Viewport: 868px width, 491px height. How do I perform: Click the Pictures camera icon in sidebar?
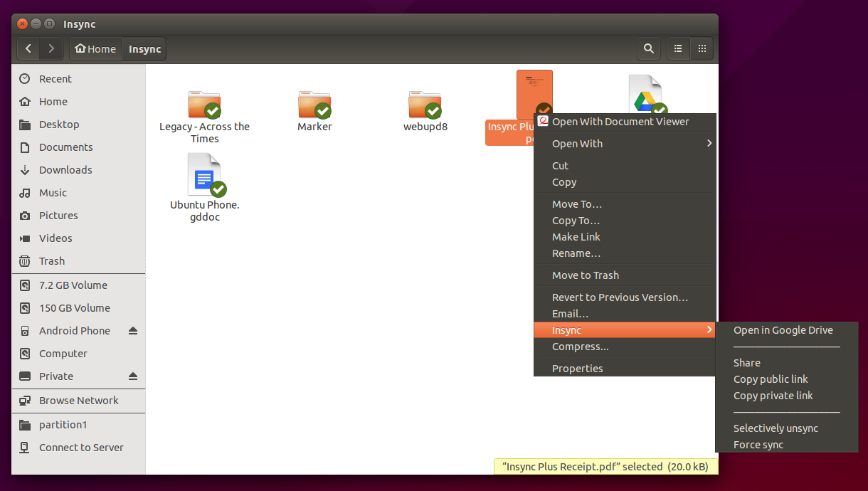25,216
